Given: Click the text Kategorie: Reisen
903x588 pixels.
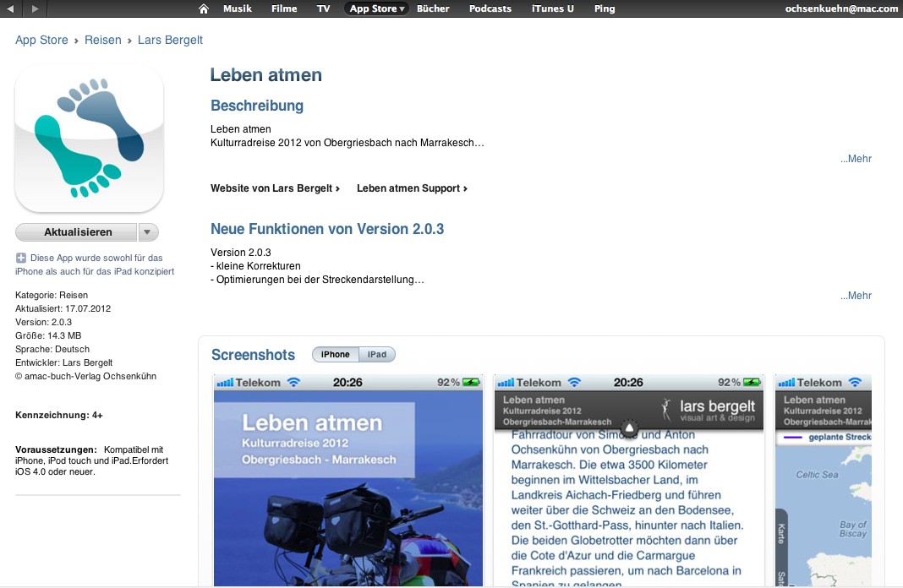Looking at the screenshot, I should [52, 295].
